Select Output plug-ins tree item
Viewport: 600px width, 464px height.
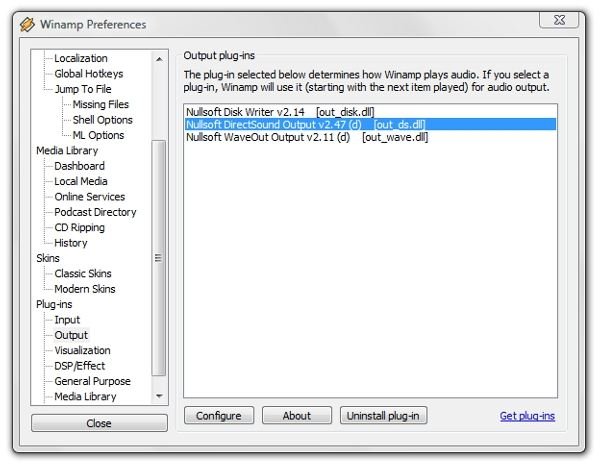(71, 335)
